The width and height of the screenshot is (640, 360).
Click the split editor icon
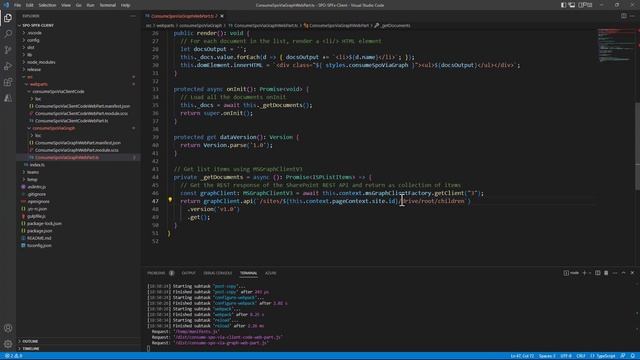tap(624, 16)
